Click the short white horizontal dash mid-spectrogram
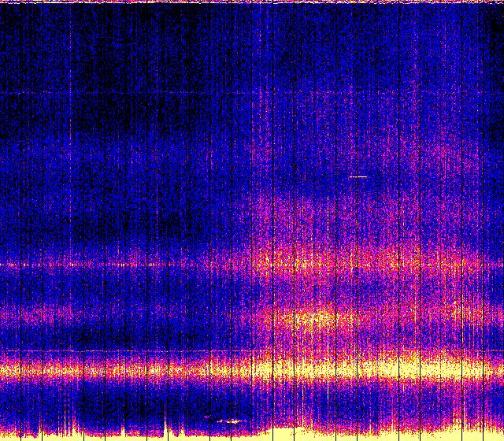 358,177
